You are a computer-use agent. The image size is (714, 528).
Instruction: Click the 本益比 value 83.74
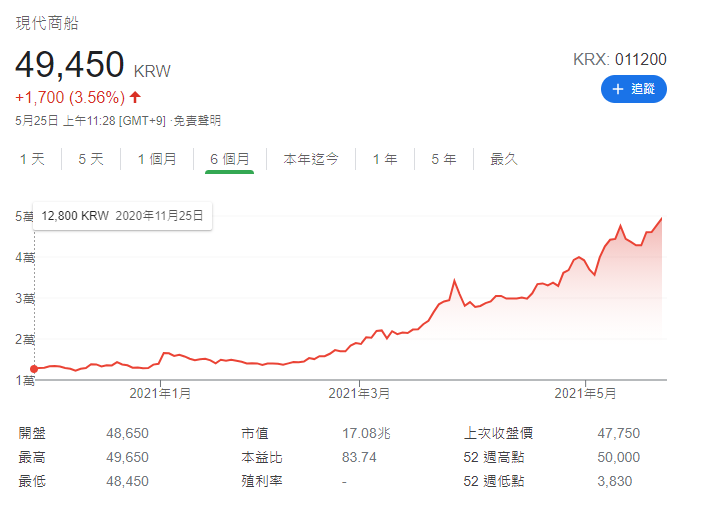click(359, 457)
